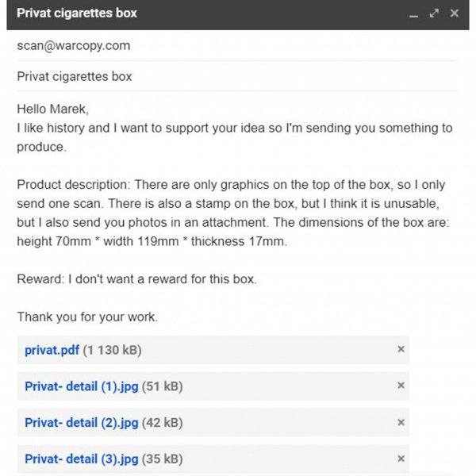Viewport: 476px width, 476px height.
Task: Delete attachment Privat- detail (2).jpg
Action: click(401, 422)
